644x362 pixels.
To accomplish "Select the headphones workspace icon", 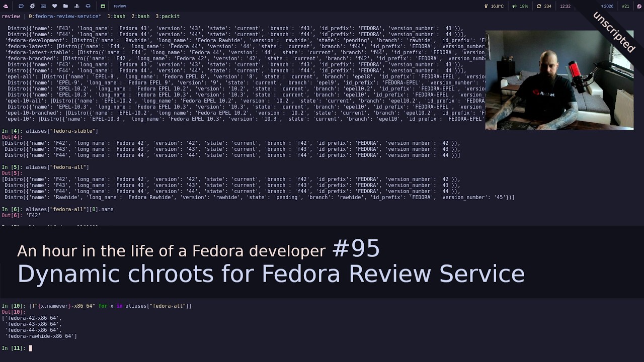I will pyautogui.click(x=88, y=6).
